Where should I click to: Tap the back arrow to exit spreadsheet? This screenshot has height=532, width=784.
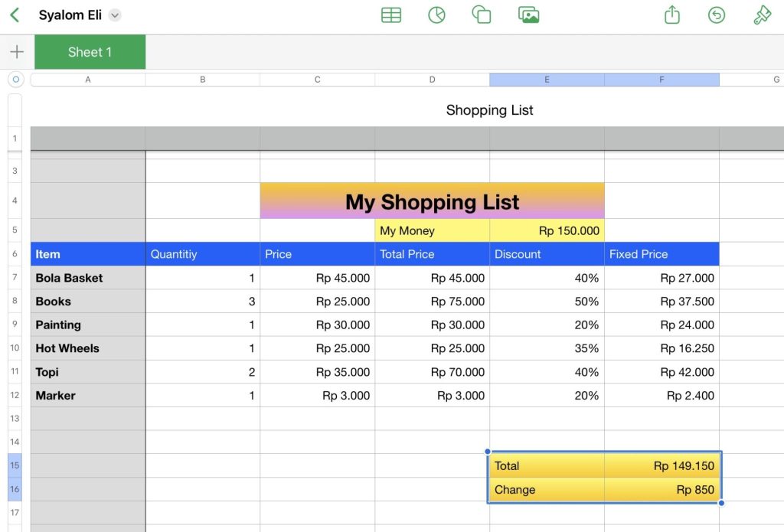(x=15, y=15)
